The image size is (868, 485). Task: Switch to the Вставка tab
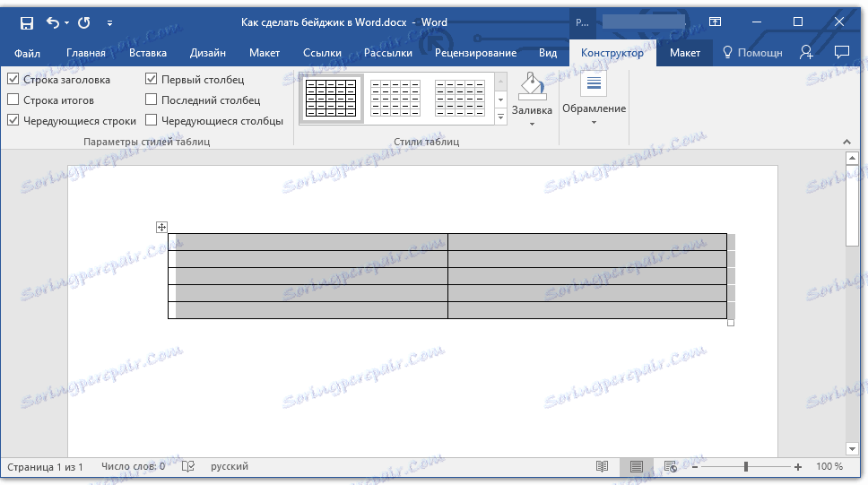tap(148, 53)
